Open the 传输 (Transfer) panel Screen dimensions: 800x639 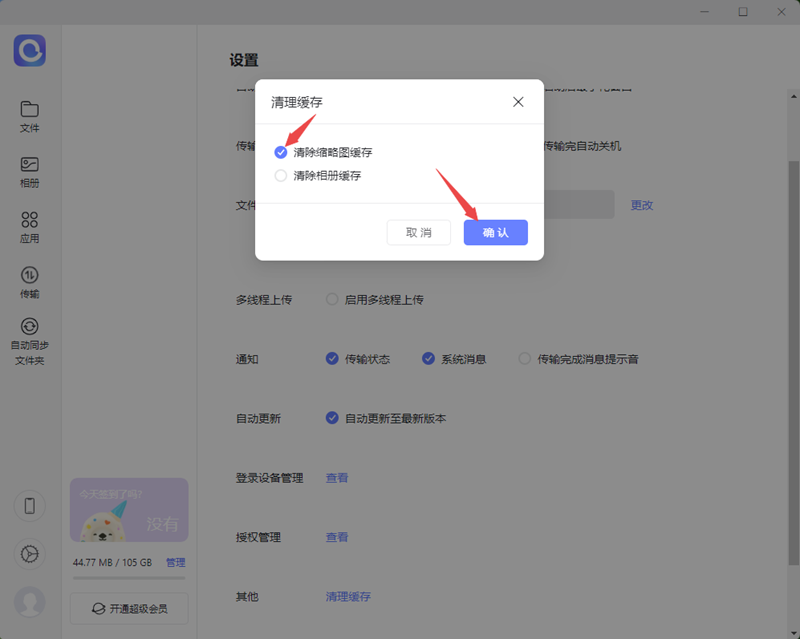click(x=29, y=282)
